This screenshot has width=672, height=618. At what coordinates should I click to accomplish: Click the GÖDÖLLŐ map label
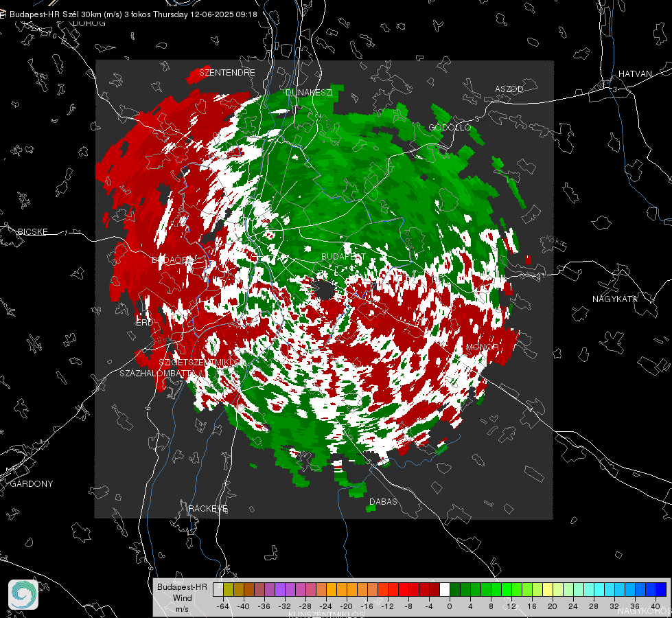pos(450,127)
